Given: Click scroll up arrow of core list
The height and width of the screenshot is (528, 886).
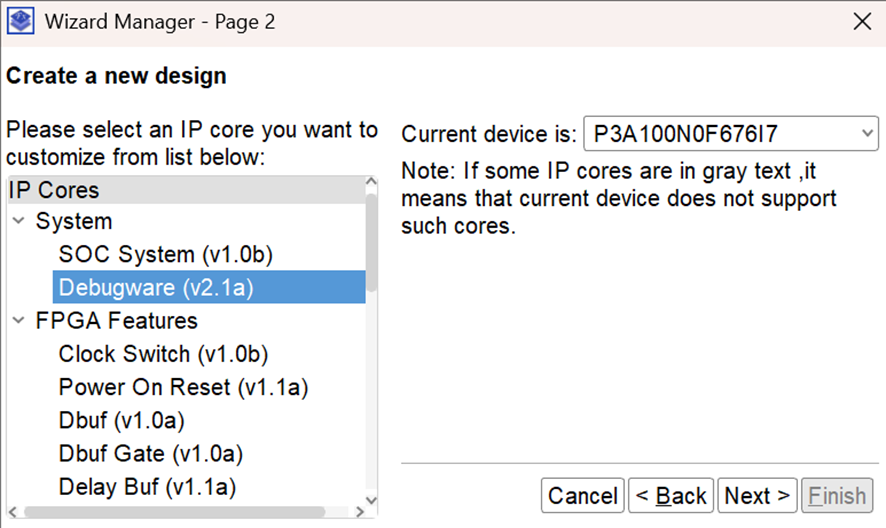Looking at the screenshot, I should click(371, 181).
